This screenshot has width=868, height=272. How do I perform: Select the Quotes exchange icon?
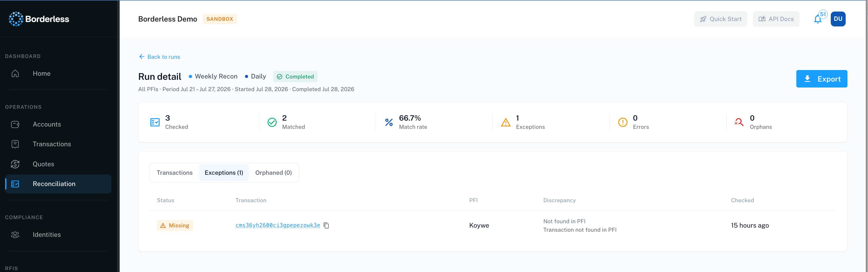click(x=15, y=164)
